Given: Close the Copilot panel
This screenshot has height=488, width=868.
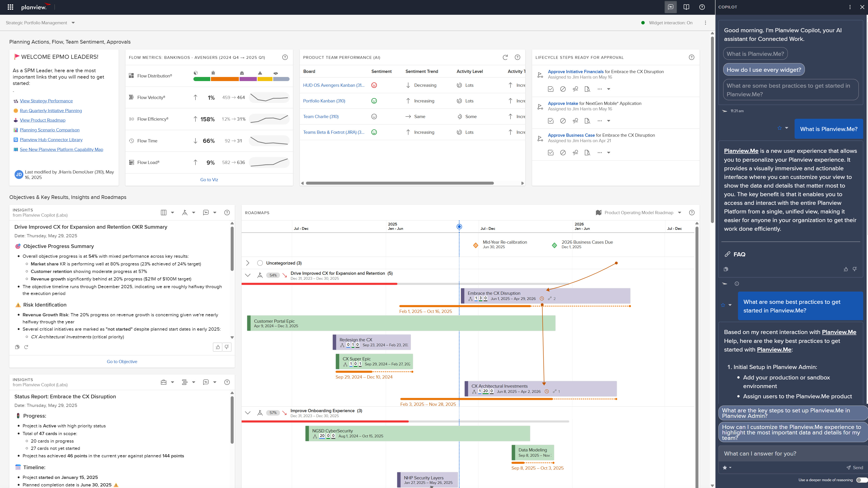Looking at the screenshot, I should 862,7.
